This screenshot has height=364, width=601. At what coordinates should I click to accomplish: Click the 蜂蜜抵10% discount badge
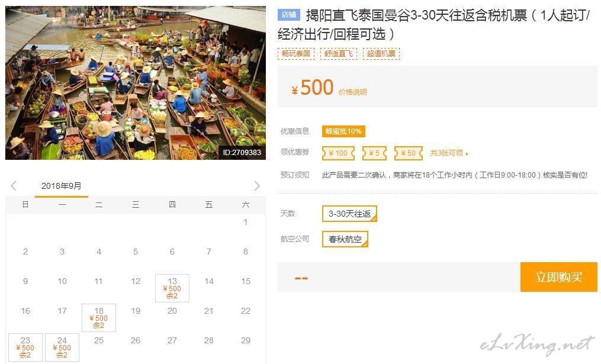343,131
